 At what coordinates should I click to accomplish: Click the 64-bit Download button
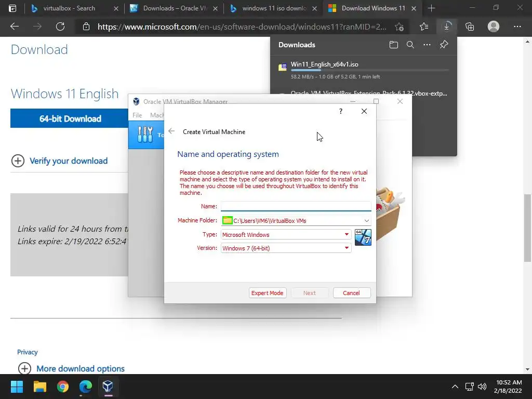[70, 118]
